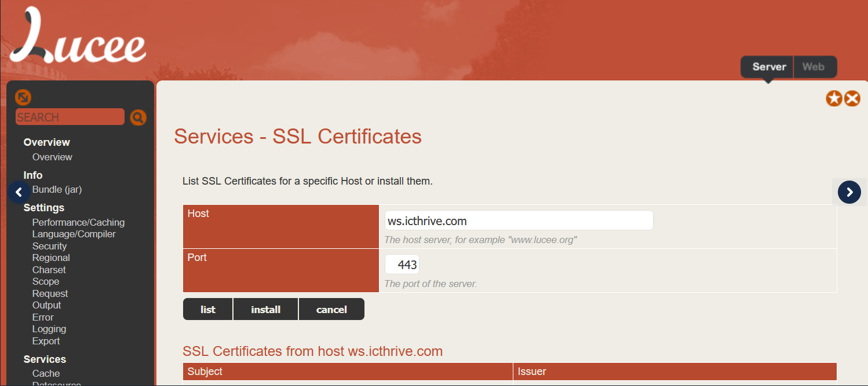Viewport: 868px width, 386px height.
Task: Open Error settings
Action: 43,317
